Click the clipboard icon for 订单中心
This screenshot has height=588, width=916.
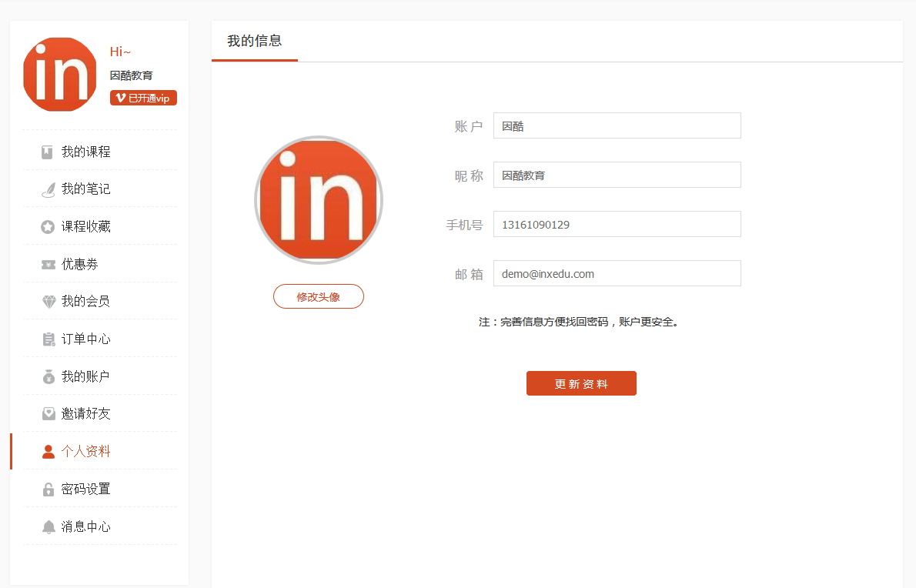point(48,339)
